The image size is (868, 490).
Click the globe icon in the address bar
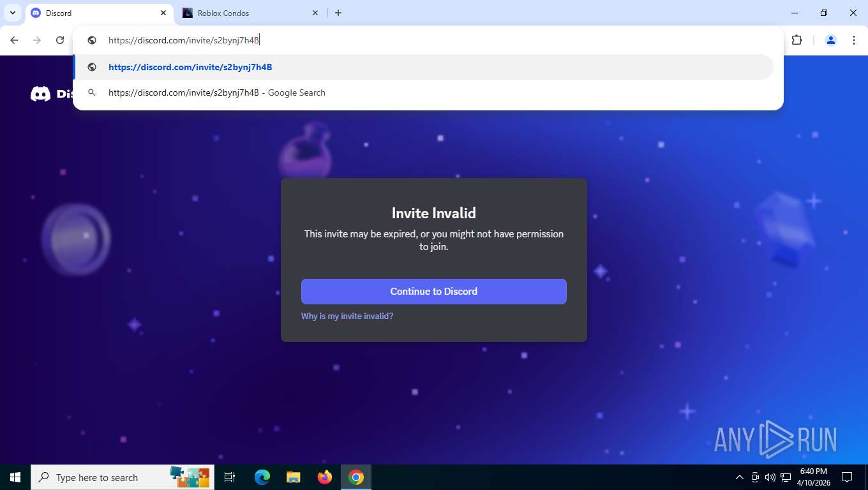tap(92, 40)
